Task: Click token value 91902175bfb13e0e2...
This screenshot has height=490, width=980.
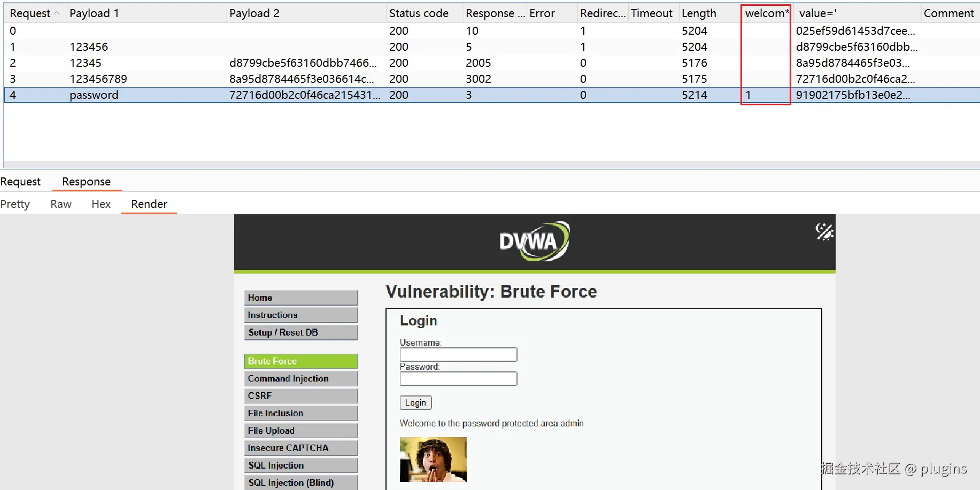Action: coord(853,95)
